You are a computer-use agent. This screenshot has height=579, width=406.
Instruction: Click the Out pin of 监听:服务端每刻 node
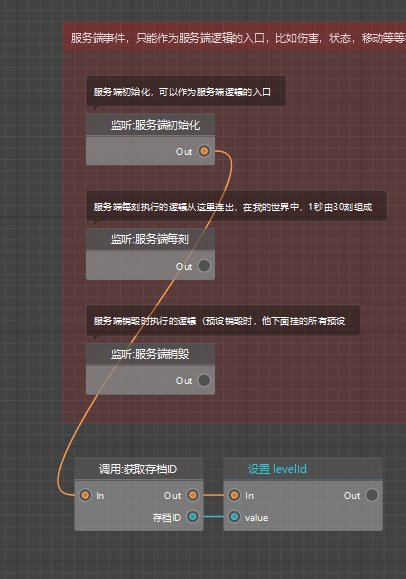[204, 266]
